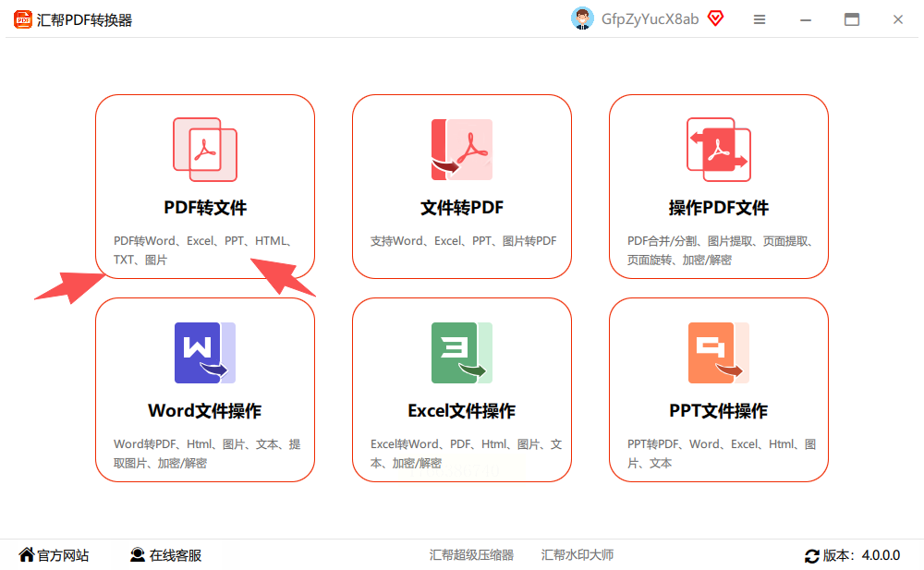Click the user avatar picture

click(582, 18)
